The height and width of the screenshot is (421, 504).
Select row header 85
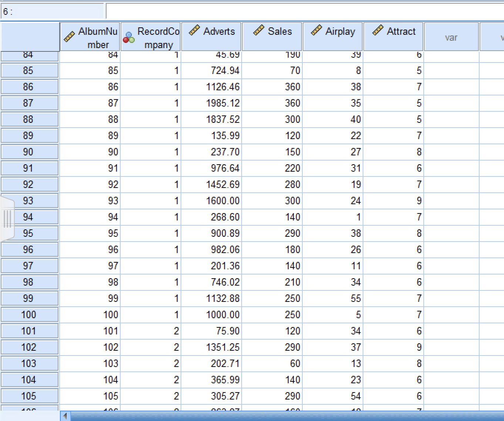coord(30,70)
